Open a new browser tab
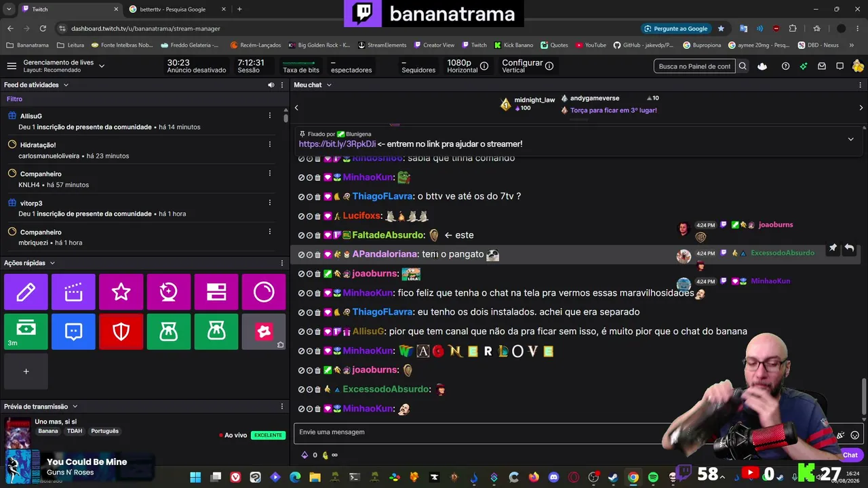868x488 pixels. pos(239,9)
